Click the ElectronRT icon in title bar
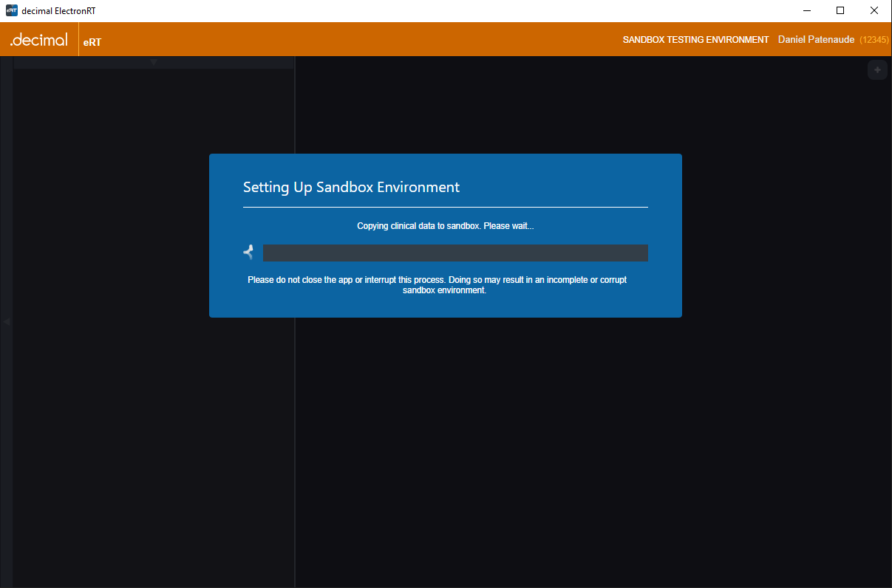This screenshot has height=588, width=892. [11, 10]
